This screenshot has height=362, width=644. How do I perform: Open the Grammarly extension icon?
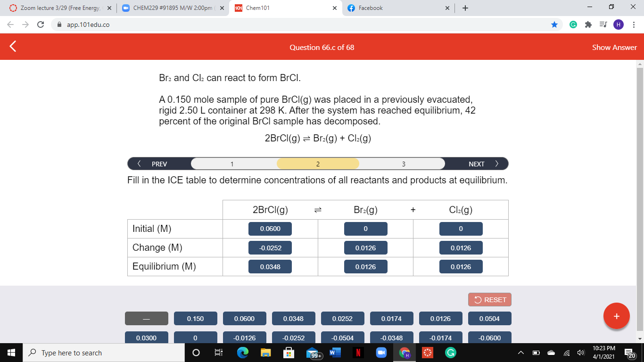click(573, 25)
